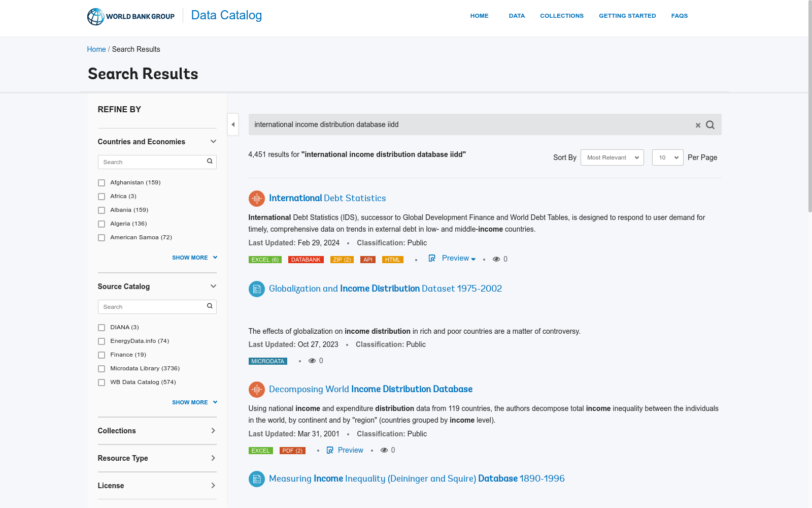Screen dimensions: 812x508
Task: Click Decomposing World Income Distribution dataset icon
Action: coord(257,390)
